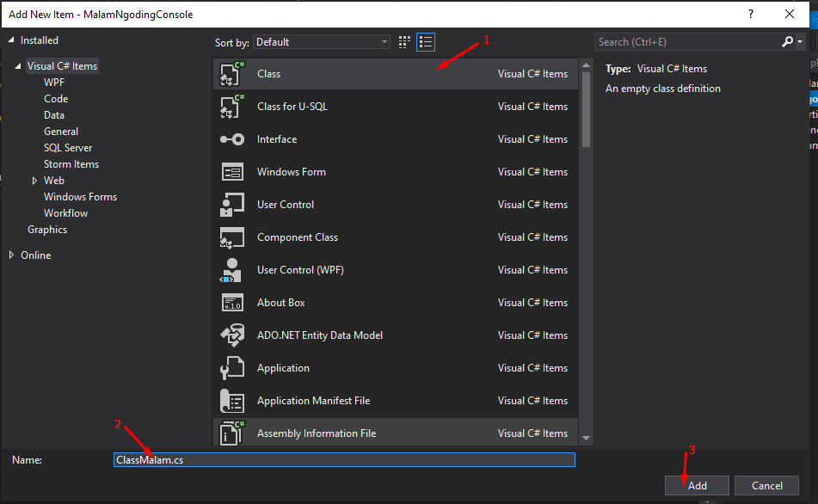Select the SQL Server category
818x504 pixels.
click(x=68, y=148)
